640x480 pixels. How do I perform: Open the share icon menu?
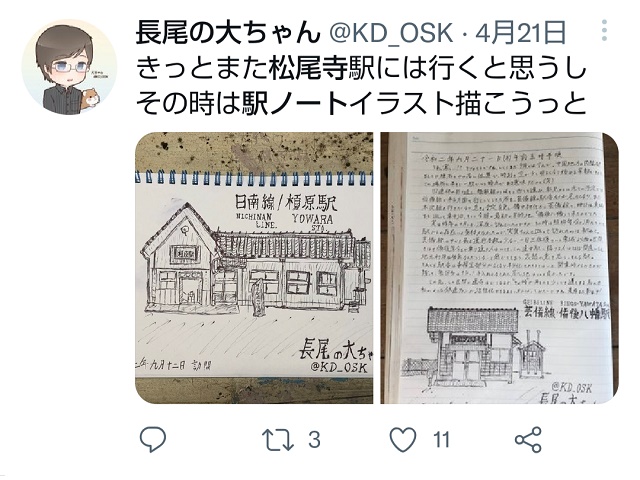(528, 439)
